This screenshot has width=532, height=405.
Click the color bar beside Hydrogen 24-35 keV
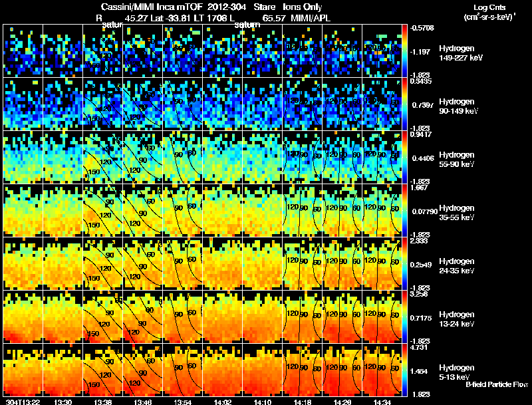[x=404, y=263]
